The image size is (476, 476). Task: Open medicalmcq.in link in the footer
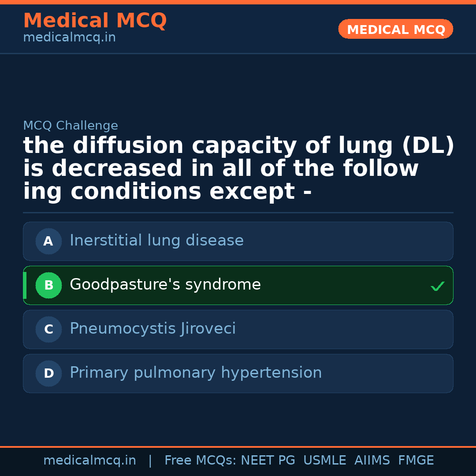(x=89, y=461)
